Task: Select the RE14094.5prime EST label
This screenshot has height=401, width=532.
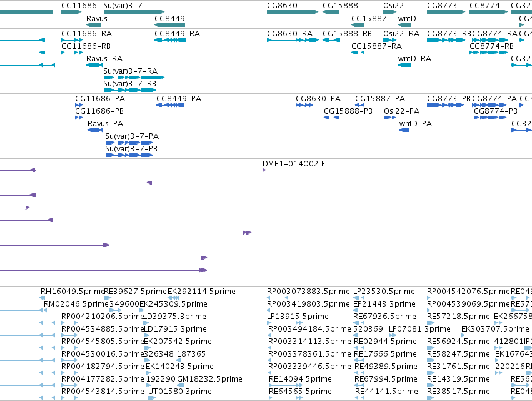Action: [x=300, y=379]
